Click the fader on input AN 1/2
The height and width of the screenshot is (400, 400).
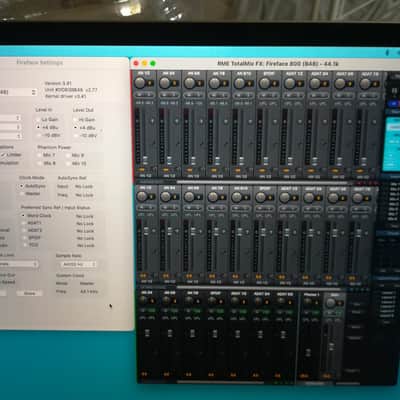[x=145, y=159]
